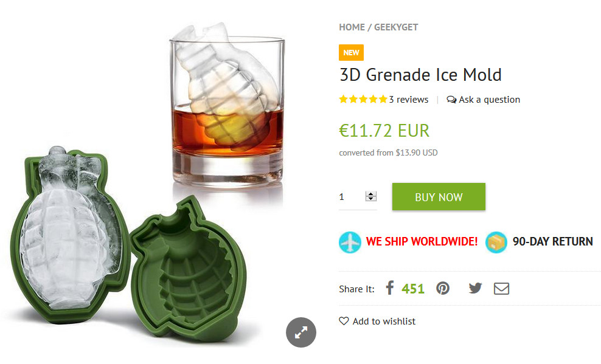Image resolution: width=601 pixels, height=364 pixels.
Task: Click the Pinterest share icon
Action: pyautogui.click(x=443, y=288)
